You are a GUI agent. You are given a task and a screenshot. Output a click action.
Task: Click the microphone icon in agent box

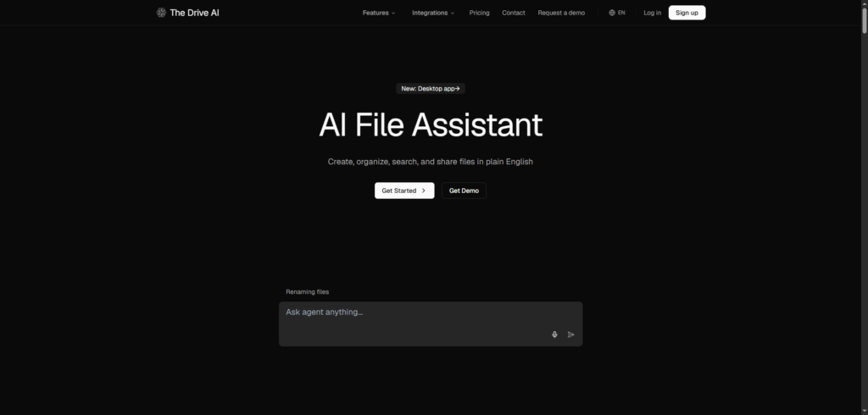[x=554, y=335]
